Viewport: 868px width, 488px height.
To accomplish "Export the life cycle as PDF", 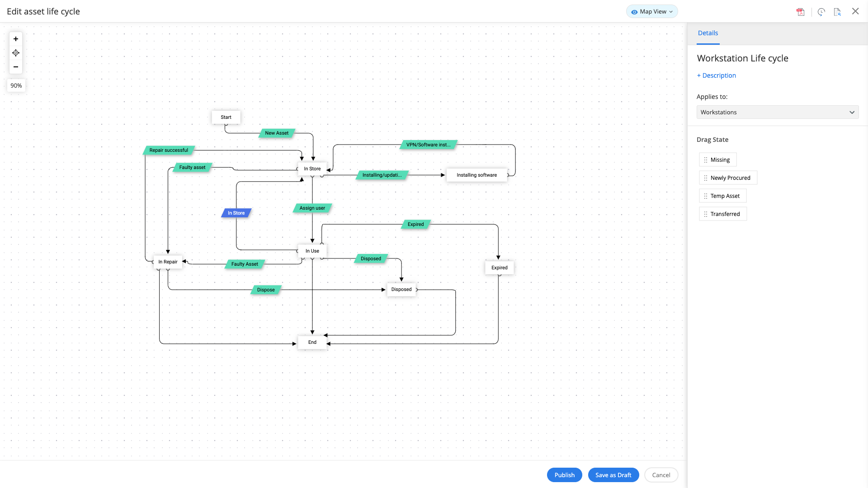I will (800, 12).
